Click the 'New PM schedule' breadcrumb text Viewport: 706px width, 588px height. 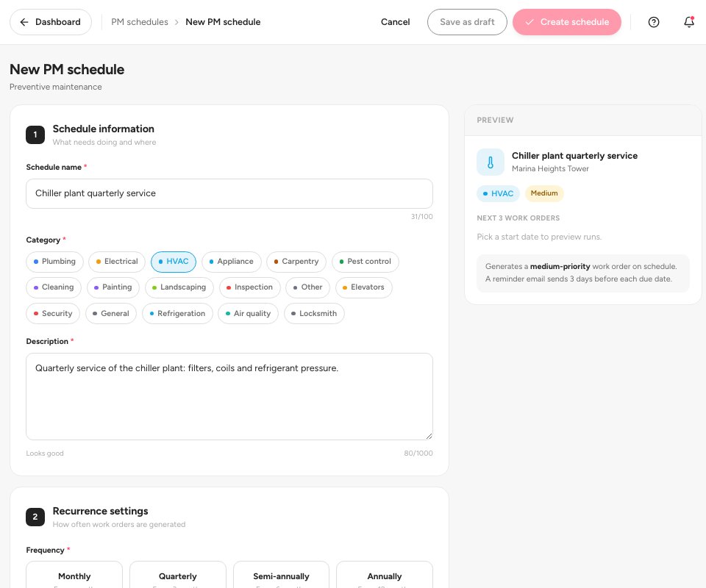coord(223,22)
